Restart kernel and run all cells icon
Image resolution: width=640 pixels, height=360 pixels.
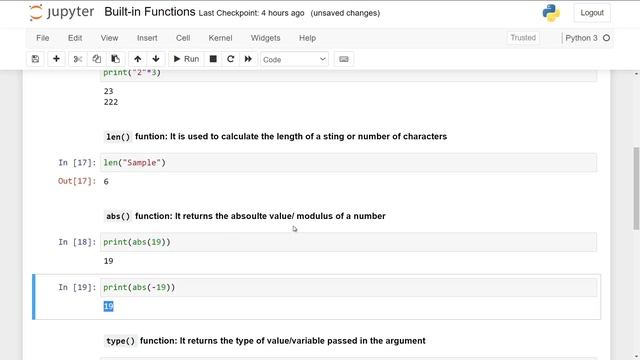(248, 59)
